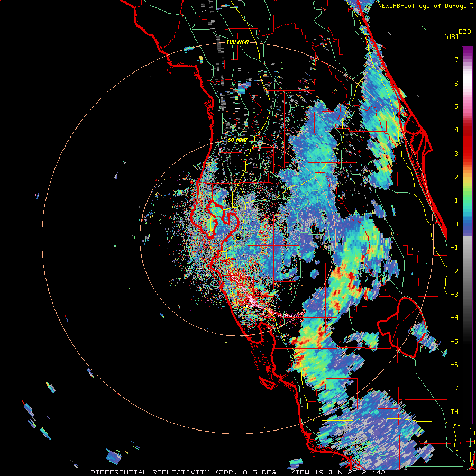The image size is (476, 476).
Task: Click the "[dB]" unit label
Action: pos(452,36)
